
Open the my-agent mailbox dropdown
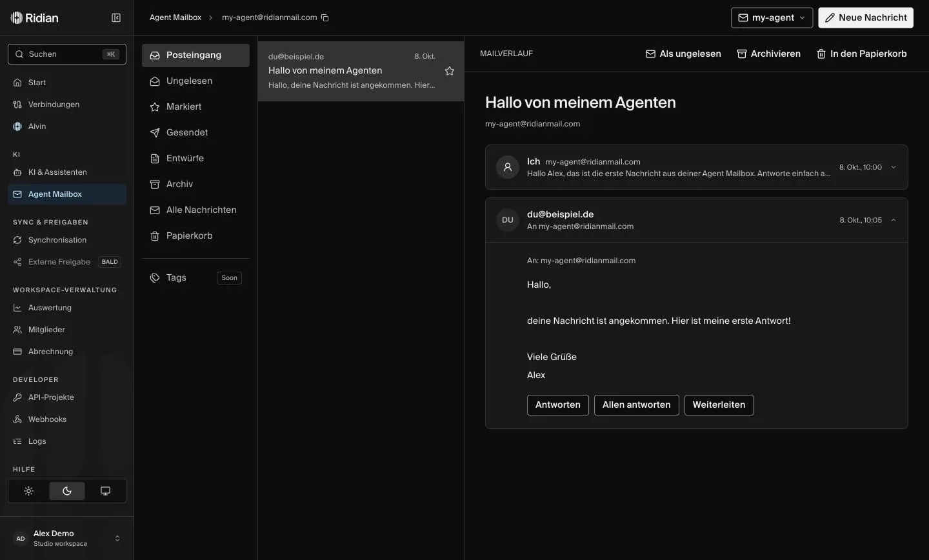coord(772,18)
